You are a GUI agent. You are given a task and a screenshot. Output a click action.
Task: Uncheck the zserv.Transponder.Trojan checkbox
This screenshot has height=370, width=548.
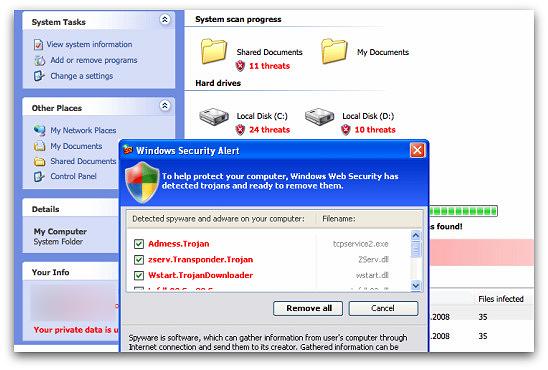point(139,260)
